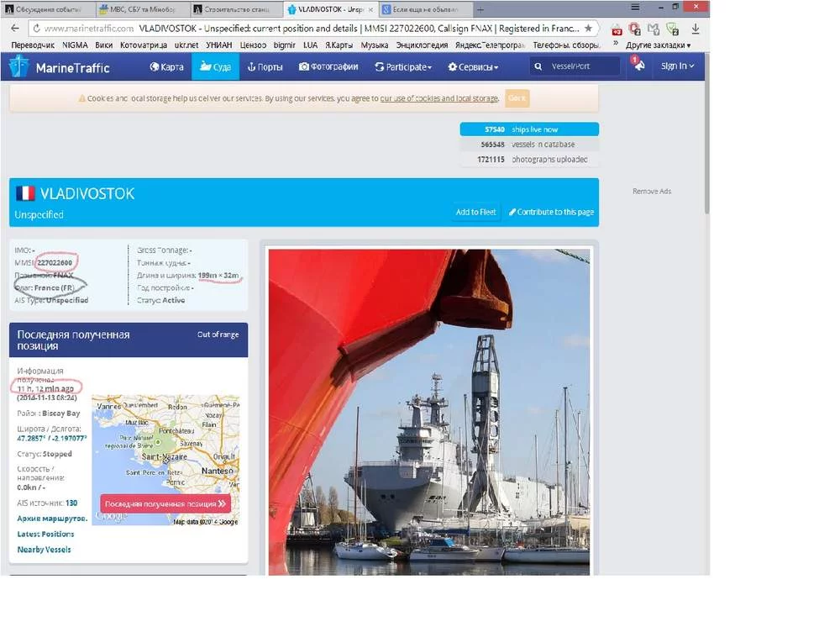Image resolution: width=840 pixels, height=632 pixels.
Task: Open the bigmir bookmark
Action: [x=285, y=45]
